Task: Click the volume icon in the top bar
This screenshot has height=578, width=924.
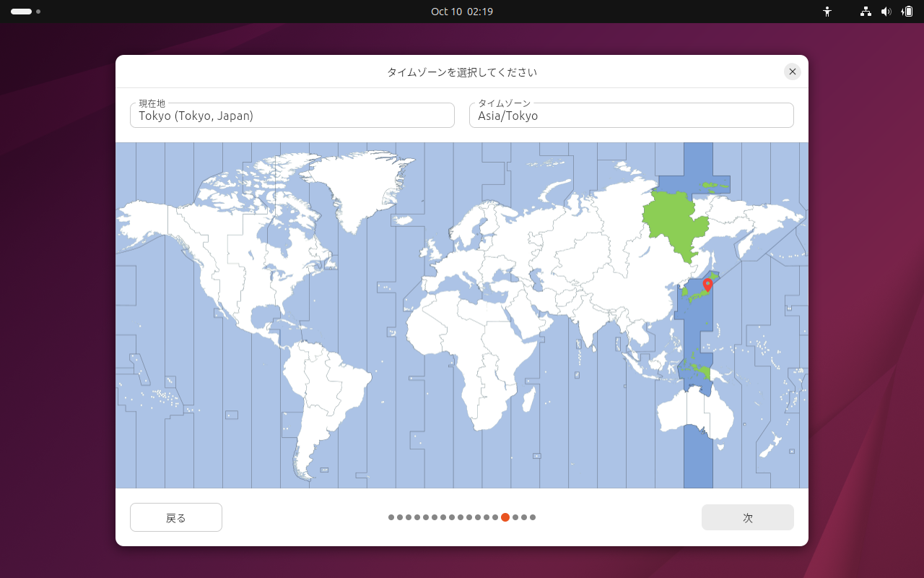Action: (886, 12)
